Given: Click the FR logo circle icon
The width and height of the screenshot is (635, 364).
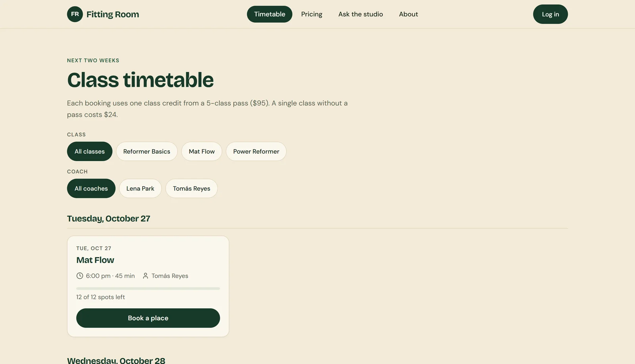Looking at the screenshot, I should coord(75,14).
